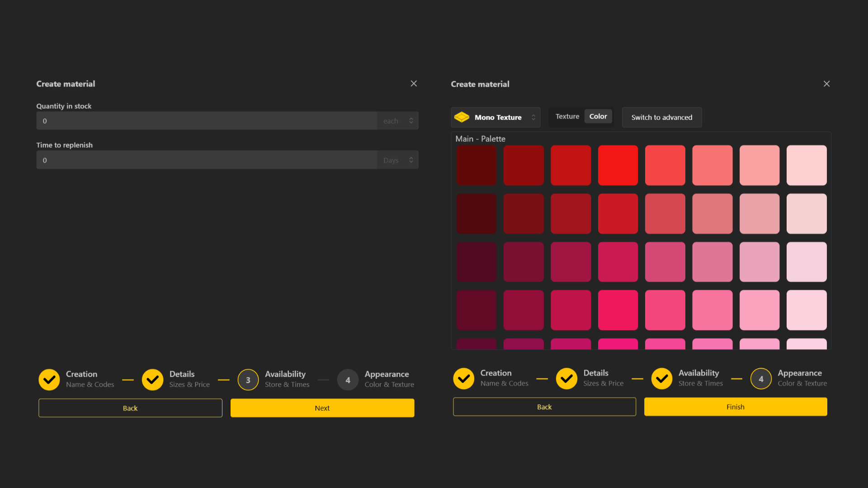Click the Quantity in stock input field
868x488 pixels.
(x=207, y=121)
